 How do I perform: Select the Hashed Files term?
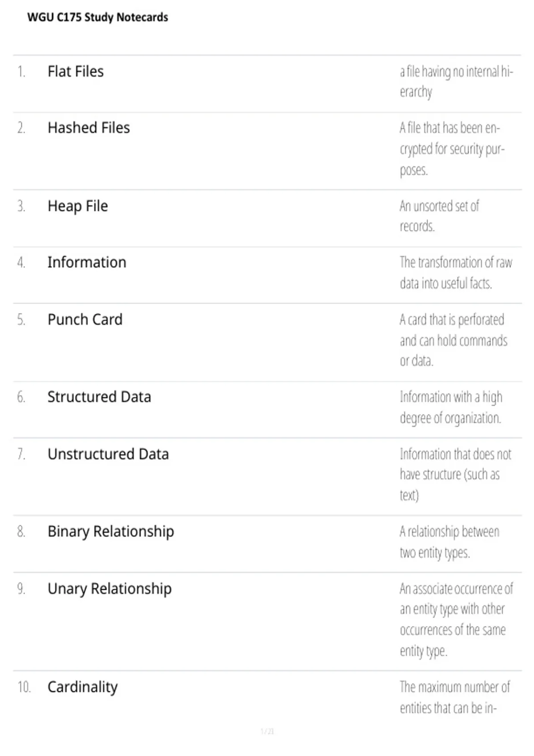point(89,128)
